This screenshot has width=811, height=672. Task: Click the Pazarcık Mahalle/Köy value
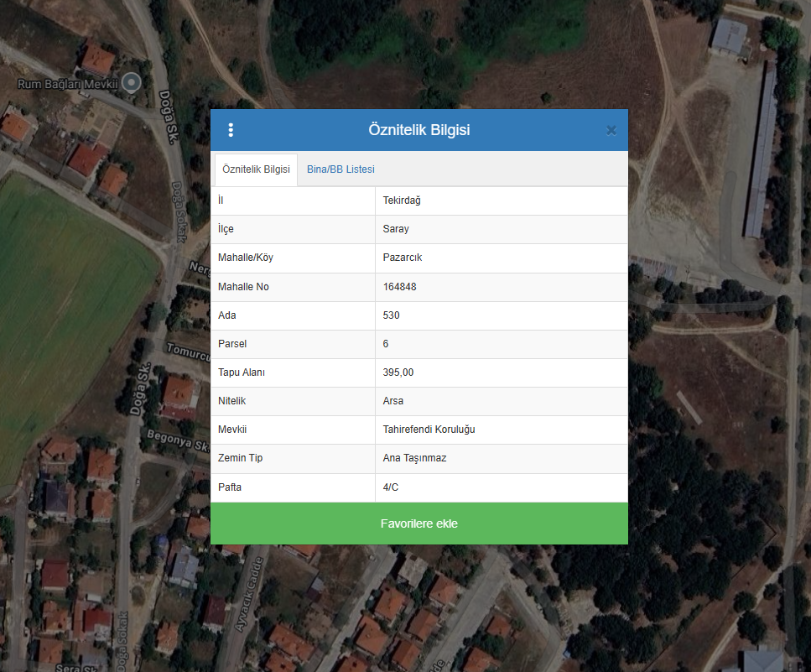pyautogui.click(x=403, y=258)
